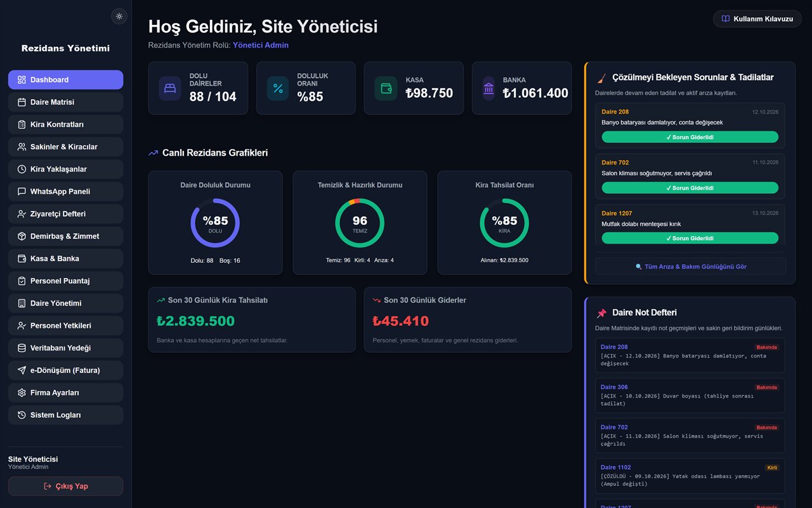
Task: Click the bed icon in Dolu Daireler card
Action: (170, 88)
